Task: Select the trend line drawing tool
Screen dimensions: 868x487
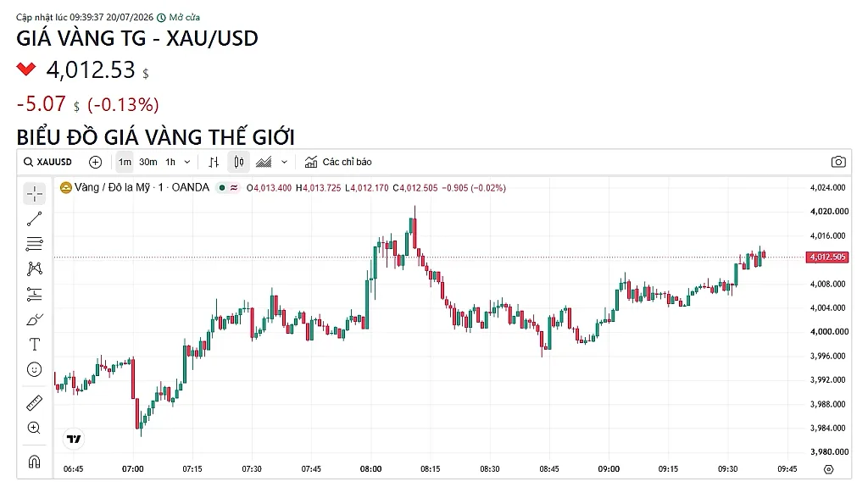Action: [34, 219]
